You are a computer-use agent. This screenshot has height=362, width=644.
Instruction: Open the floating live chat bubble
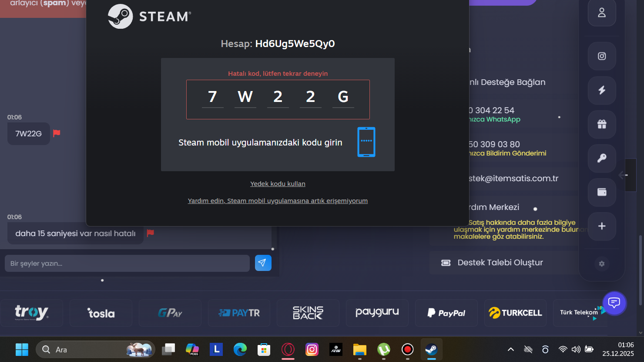[x=614, y=303]
